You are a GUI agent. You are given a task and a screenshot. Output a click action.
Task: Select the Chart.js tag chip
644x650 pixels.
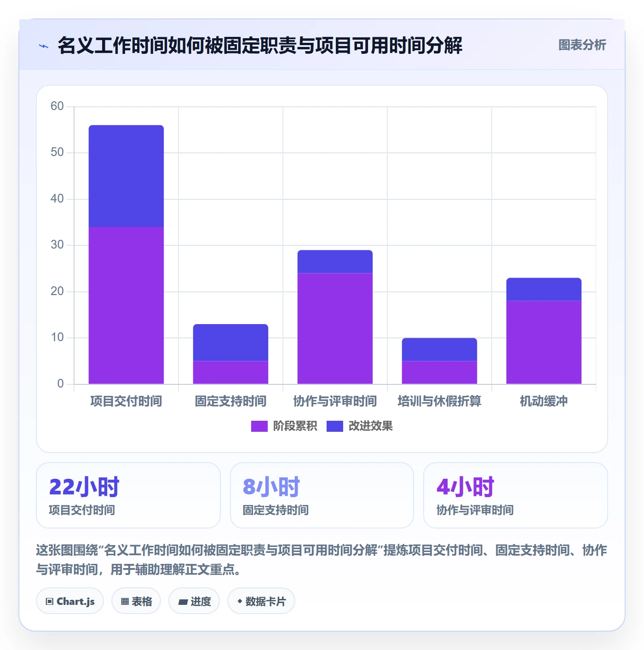(70, 601)
